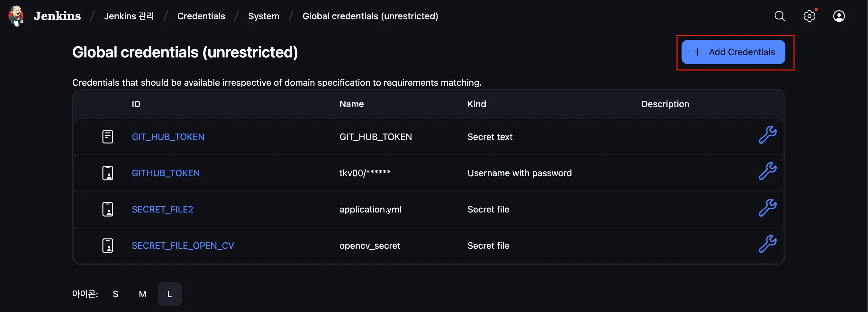The image size is (868, 312).
Task: Click wrench icon for SECRET_FILE_OPEN_CV row
Action: [x=768, y=244]
